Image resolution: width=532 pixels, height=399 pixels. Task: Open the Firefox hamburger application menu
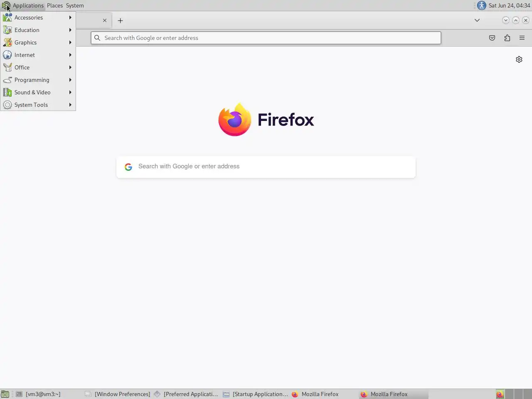pos(522,38)
